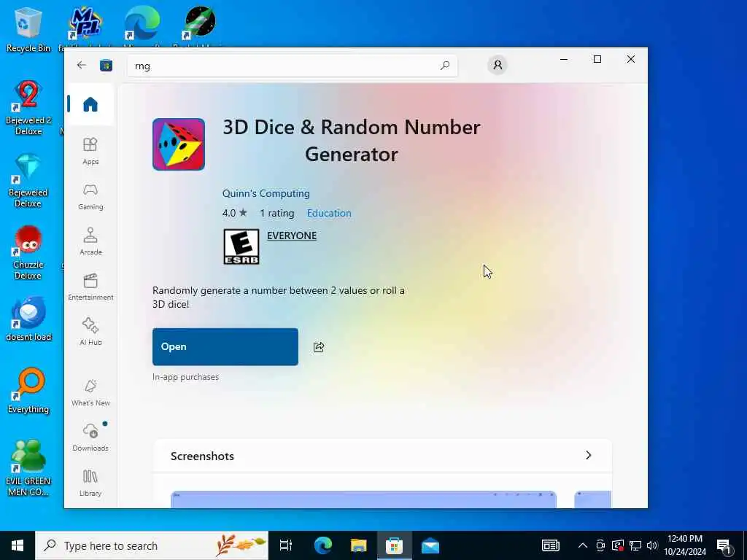Click the taskbar Type here to search box

(x=152, y=545)
